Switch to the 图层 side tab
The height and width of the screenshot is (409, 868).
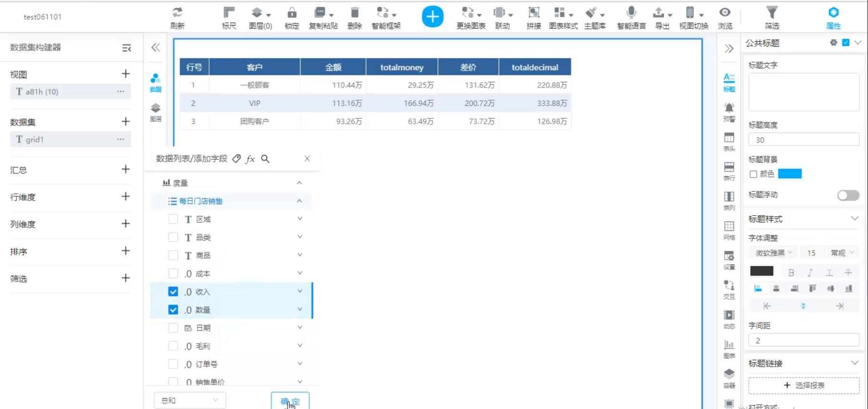coord(155,112)
